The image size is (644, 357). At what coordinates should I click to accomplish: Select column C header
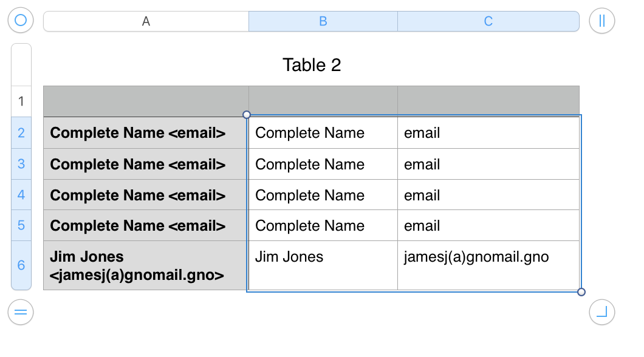pyautogui.click(x=488, y=21)
